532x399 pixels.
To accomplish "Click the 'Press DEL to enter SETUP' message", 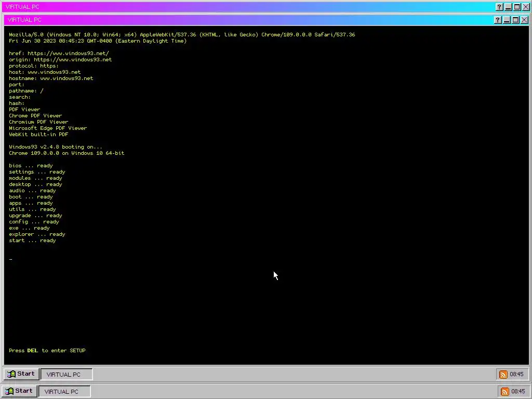I will click(47, 351).
